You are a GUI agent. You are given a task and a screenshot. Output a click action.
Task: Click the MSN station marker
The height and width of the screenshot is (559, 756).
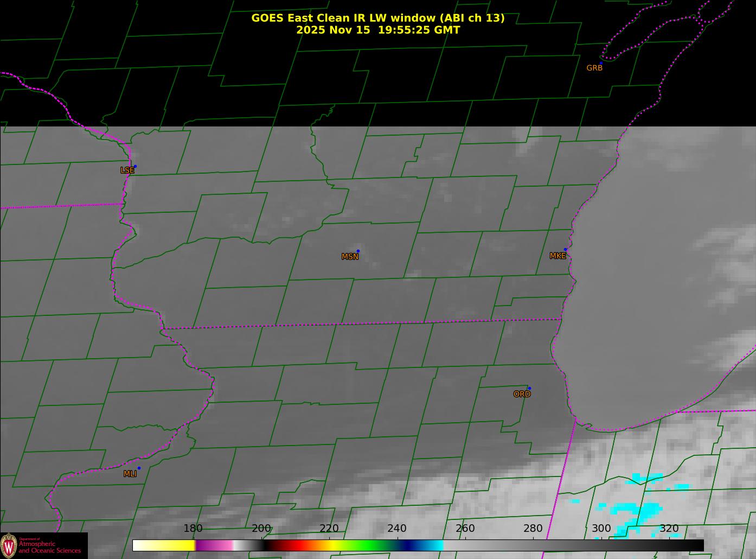point(358,251)
